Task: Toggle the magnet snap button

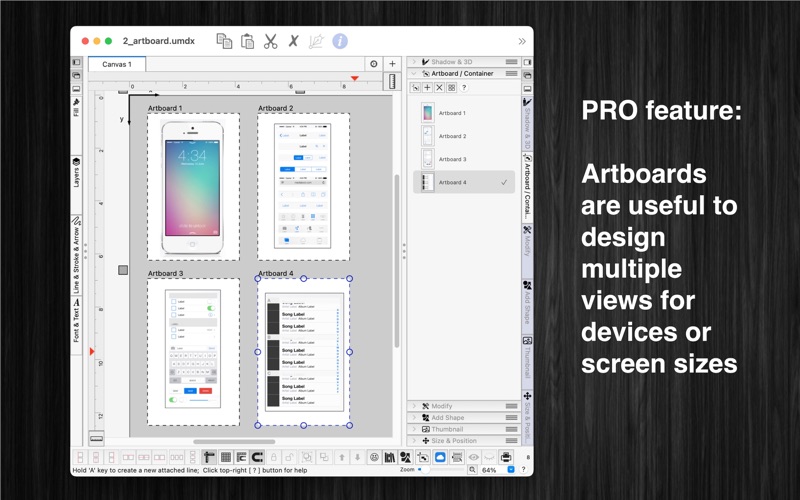Action: (258, 457)
